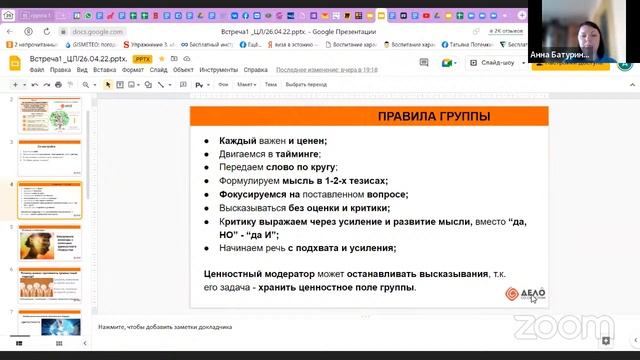Screen dimensions: 640x360
Task: Select slide 5 thumbnail with portrait
Action: click(49, 243)
